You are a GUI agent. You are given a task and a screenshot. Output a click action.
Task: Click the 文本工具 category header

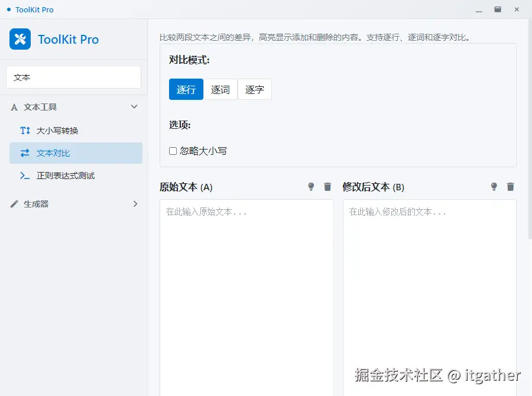coord(74,107)
